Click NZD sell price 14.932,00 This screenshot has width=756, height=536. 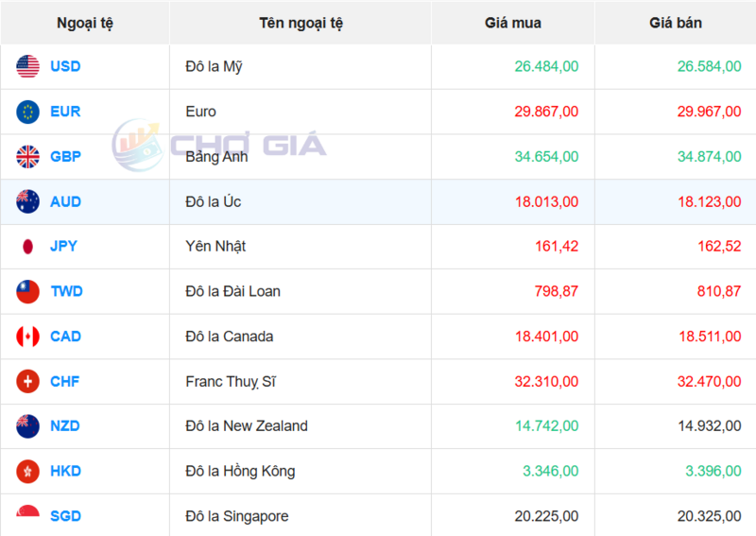coord(710,426)
